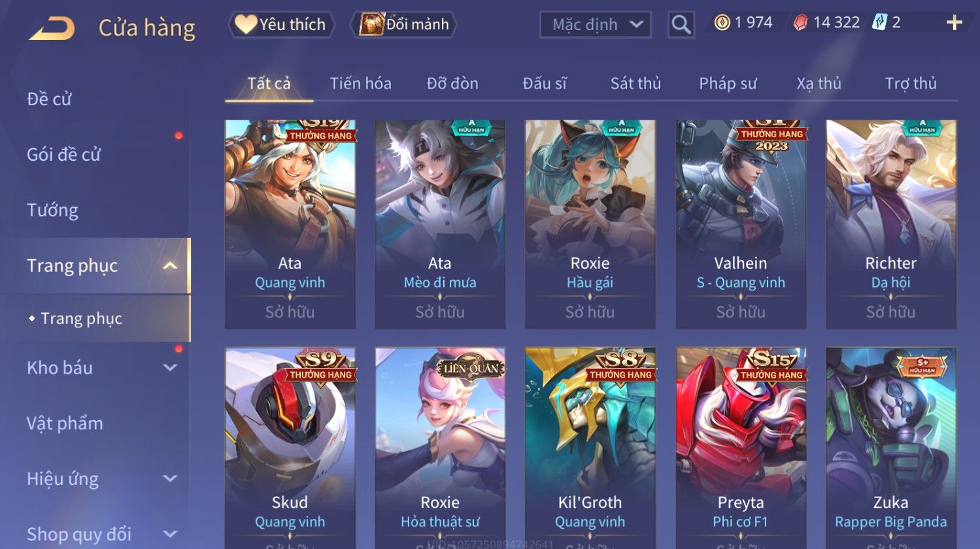Collapse the Trang phục sidebar section

click(x=170, y=265)
